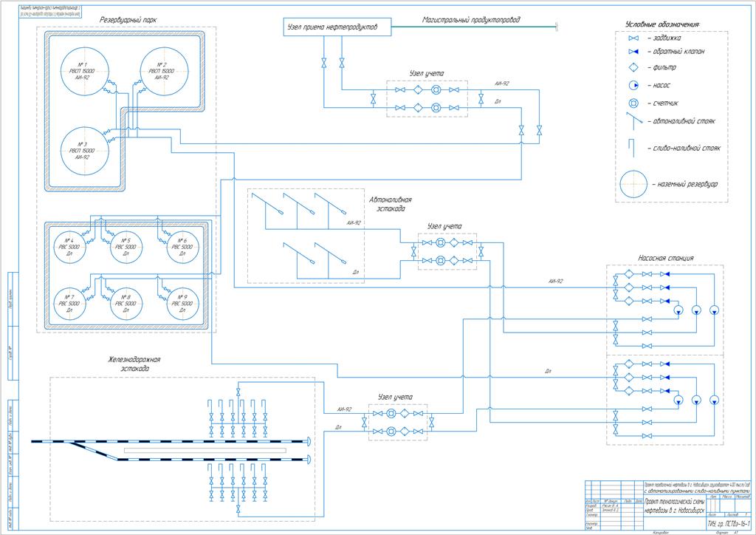Click the 'Условные обозначения' legend title

tap(662, 24)
